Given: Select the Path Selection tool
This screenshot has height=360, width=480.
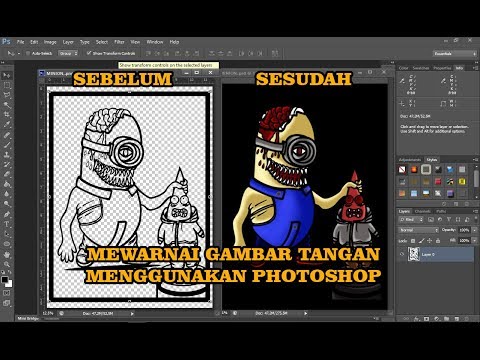Looking at the screenshot, I should coord(6,234).
